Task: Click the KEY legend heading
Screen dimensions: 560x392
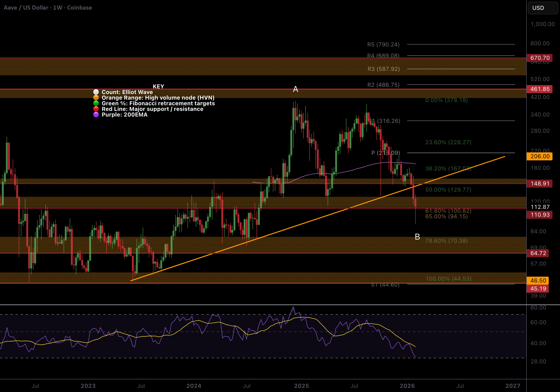Action: point(158,87)
